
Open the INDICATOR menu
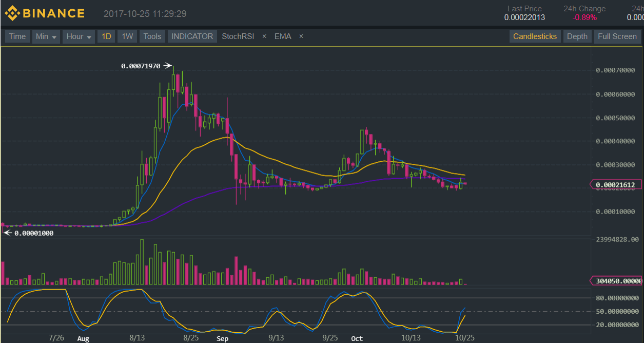[x=192, y=36]
